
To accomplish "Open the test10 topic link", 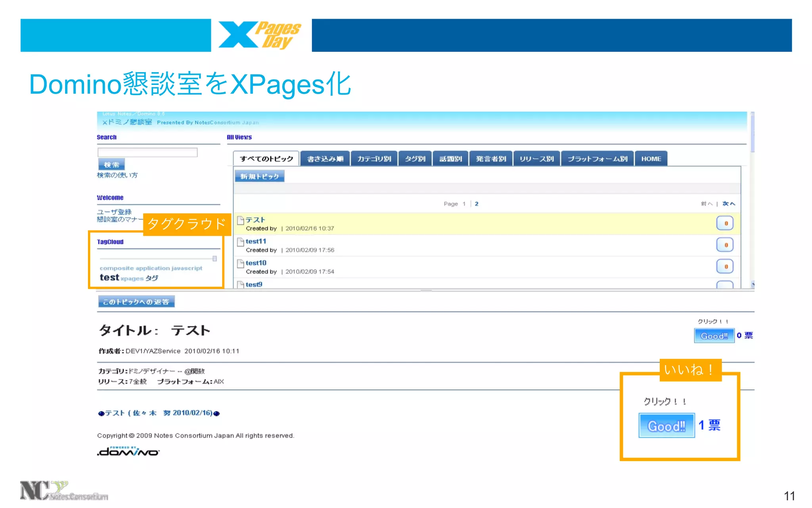I will 256,263.
